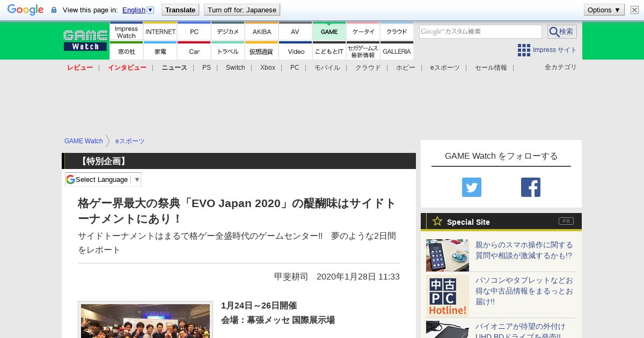Viewport: 644px width, 338px height.
Task: Open GAME Watch Facebook page
Action: point(531,187)
